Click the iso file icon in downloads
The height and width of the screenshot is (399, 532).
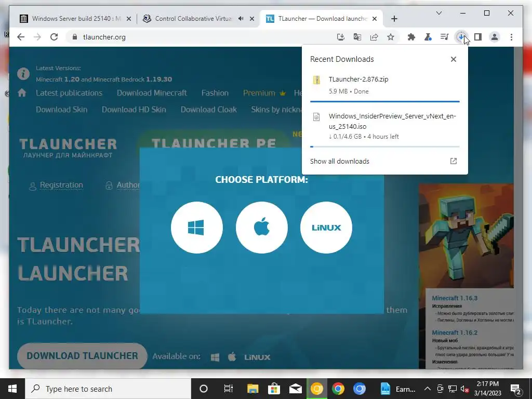[x=316, y=117]
